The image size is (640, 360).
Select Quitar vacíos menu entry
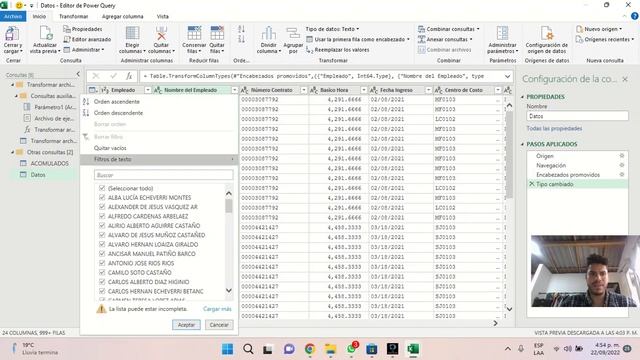pyautogui.click(x=110, y=148)
